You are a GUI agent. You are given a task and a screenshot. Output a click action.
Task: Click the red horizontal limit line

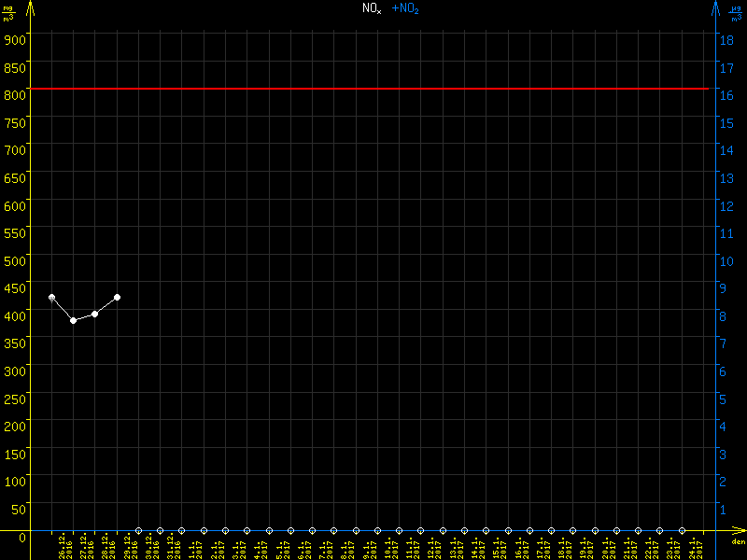coord(373,89)
